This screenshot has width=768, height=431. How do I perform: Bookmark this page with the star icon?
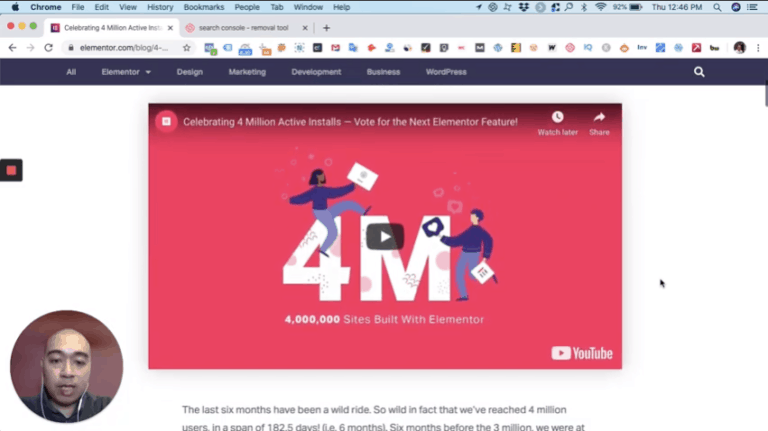(187, 48)
